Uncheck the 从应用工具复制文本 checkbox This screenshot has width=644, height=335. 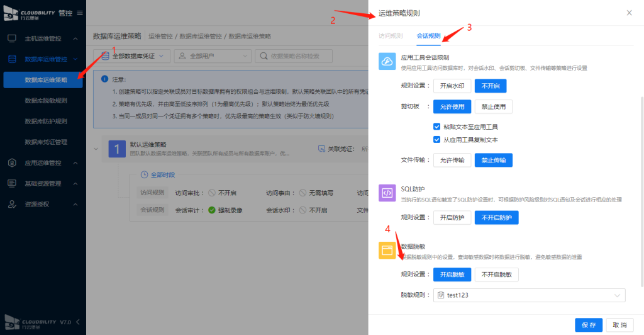pos(437,139)
